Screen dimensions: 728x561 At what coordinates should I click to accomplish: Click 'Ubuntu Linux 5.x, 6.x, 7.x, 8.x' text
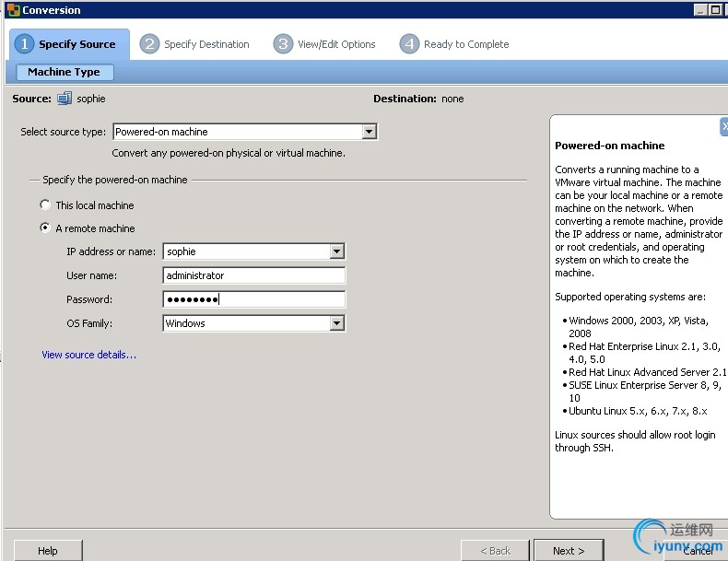[x=638, y=411]
